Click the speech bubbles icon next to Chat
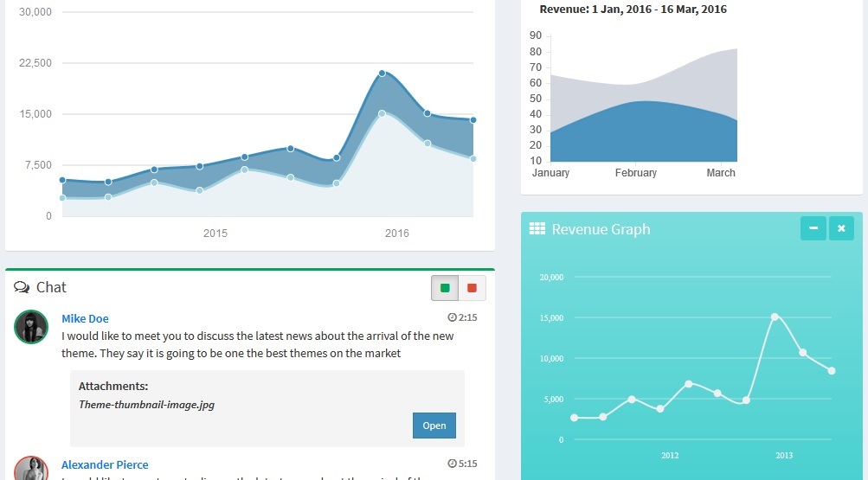The width and height of the screenshot is (868, 480). click(22, 288)
